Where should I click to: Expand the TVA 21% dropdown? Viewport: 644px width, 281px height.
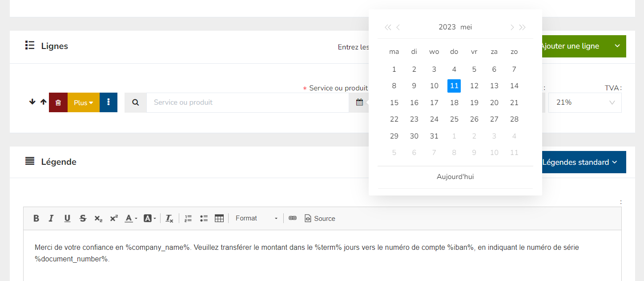(x=585, y=102)
